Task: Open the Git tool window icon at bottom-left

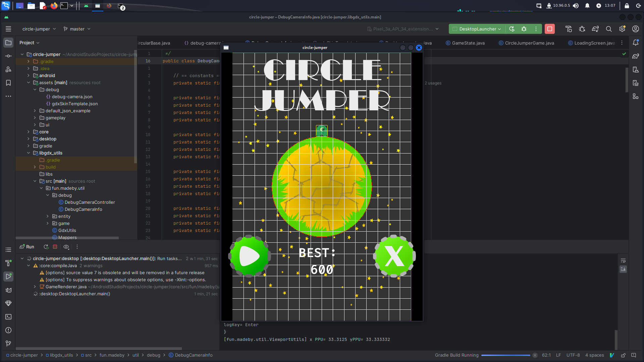Action: [8, 344]
